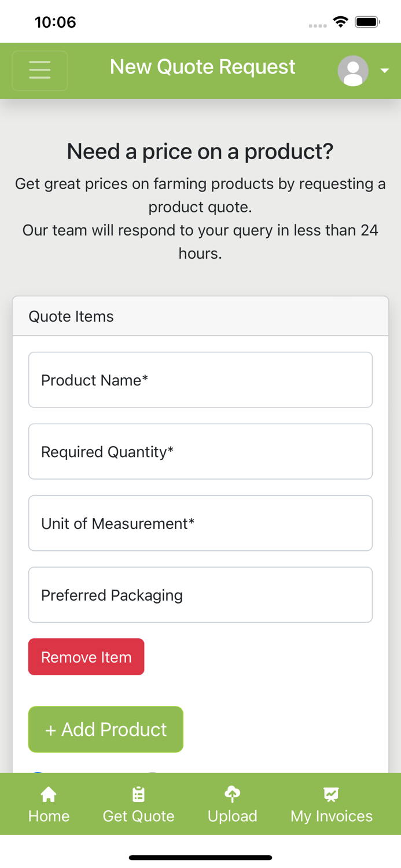Tap the cellular signal dots

(x=318, y=25)
